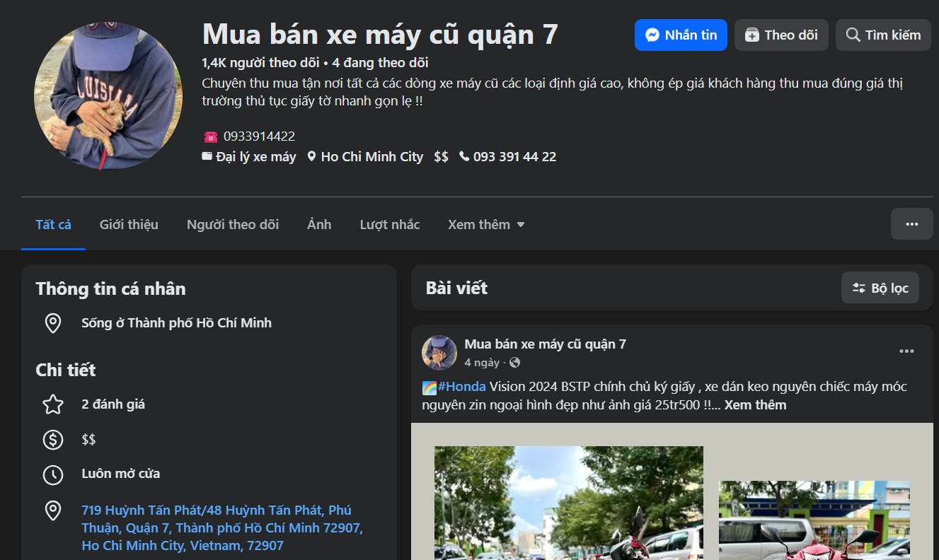Send a message with Nhắn tin button
939x560 pixels.
click(681, 35)
